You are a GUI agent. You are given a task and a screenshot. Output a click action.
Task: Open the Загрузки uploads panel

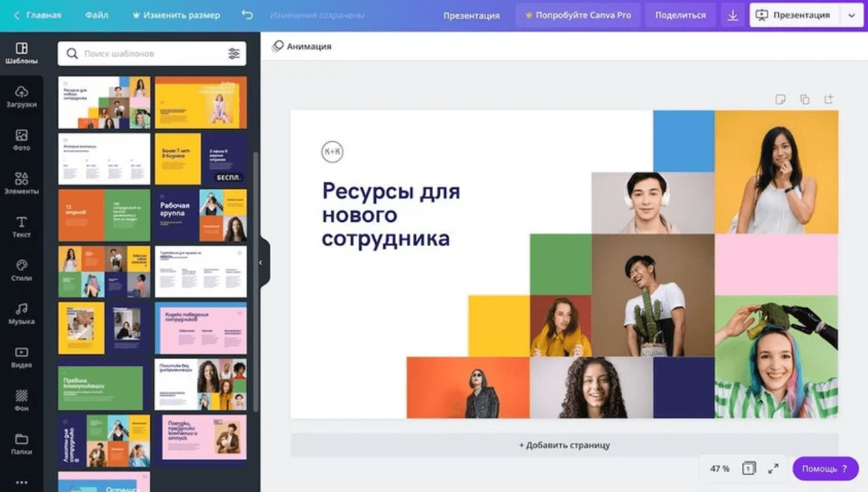pyautogui.click(x=21, y=97)
